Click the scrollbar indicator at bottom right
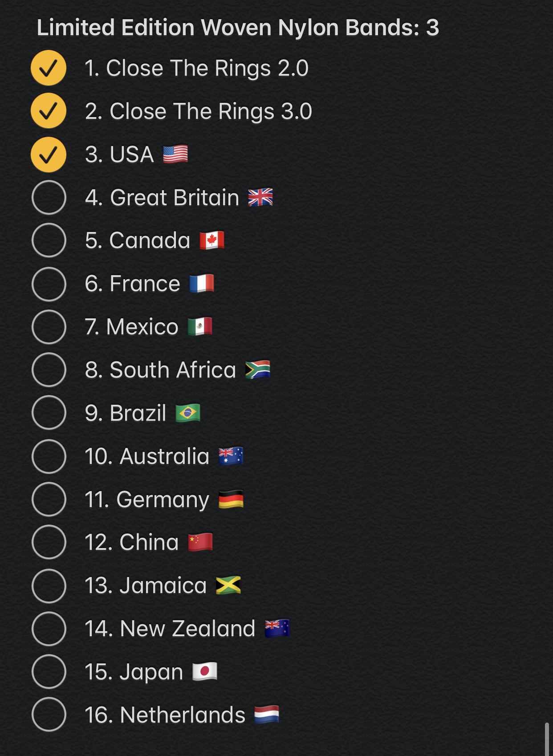 tap(547, 739)
